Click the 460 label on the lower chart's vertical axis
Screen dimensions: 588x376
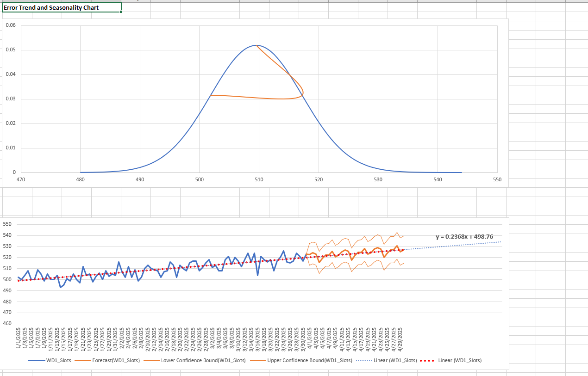pyautogui.click(x=7, y=324)
